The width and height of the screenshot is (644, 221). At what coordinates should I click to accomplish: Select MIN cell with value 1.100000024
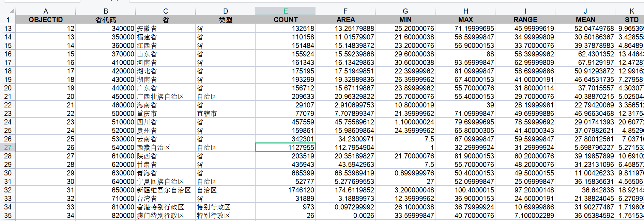[405, 122]
